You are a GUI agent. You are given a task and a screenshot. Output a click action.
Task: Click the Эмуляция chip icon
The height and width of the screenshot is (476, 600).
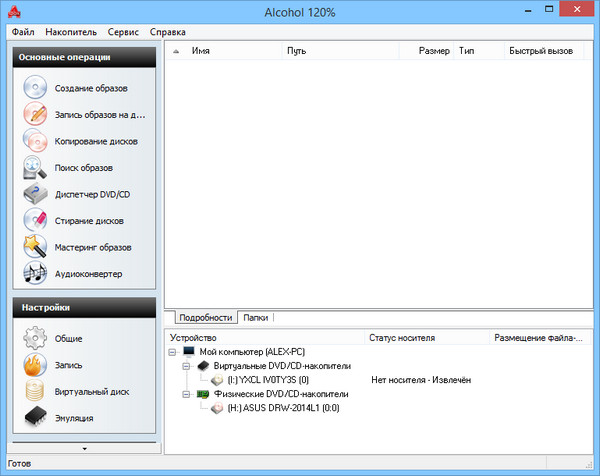[x=36, y=417]
